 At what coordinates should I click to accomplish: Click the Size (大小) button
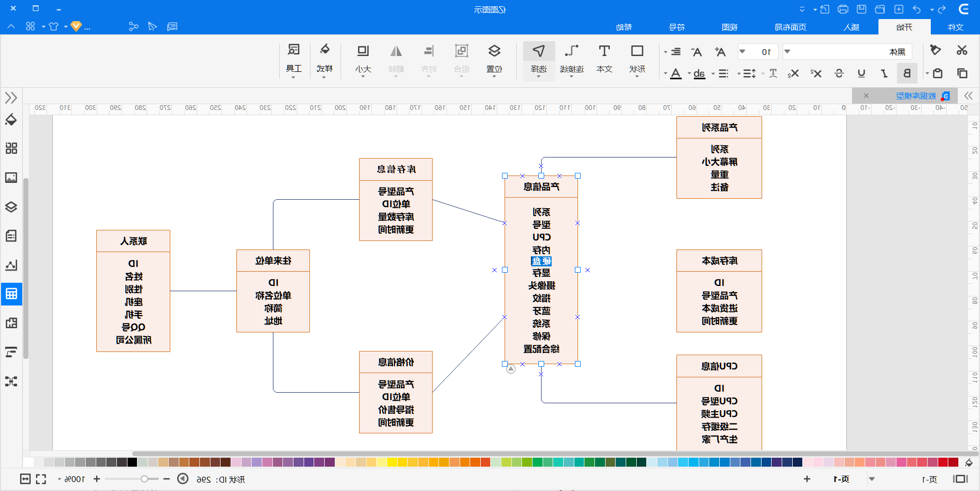click(363, 59)
